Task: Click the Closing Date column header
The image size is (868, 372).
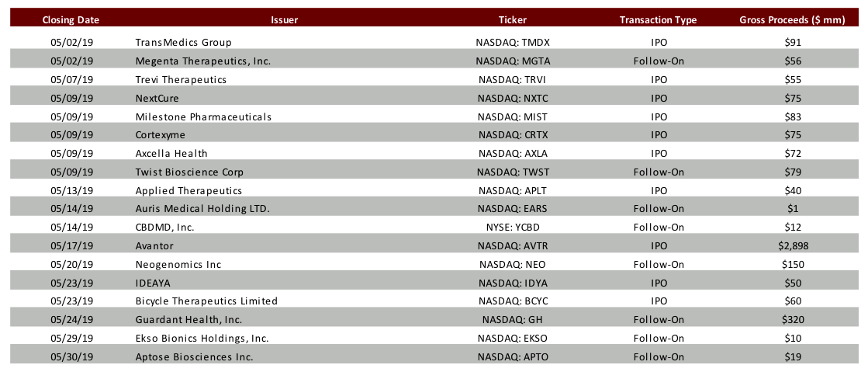Action: (71, 20)
